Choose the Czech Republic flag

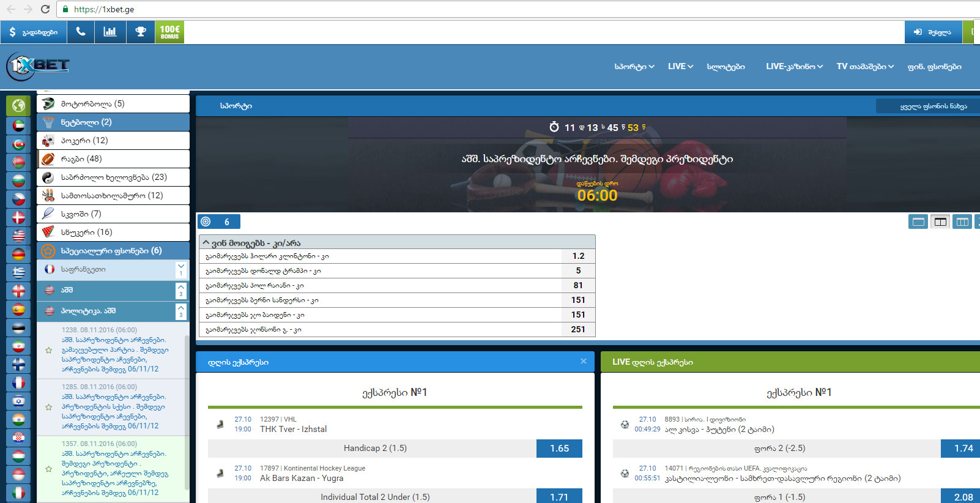click(19, 199)
